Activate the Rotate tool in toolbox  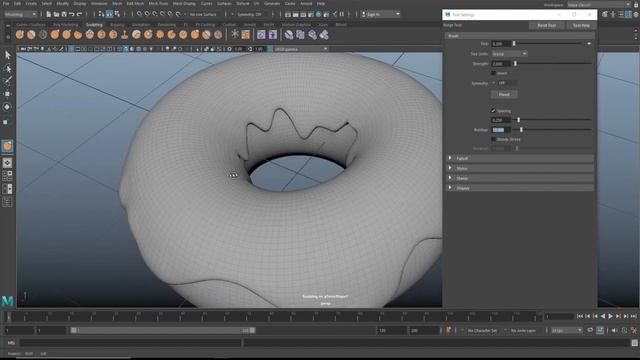(x=7, y=107)
